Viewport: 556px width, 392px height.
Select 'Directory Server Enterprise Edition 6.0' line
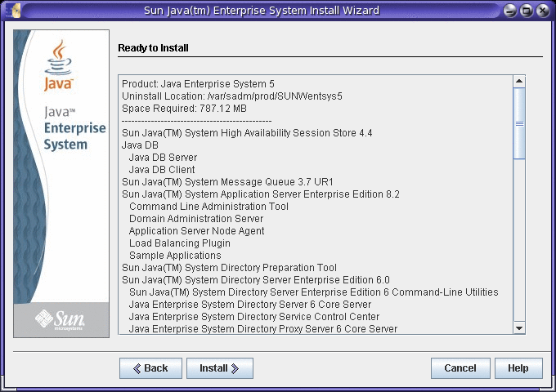(256, 280)
